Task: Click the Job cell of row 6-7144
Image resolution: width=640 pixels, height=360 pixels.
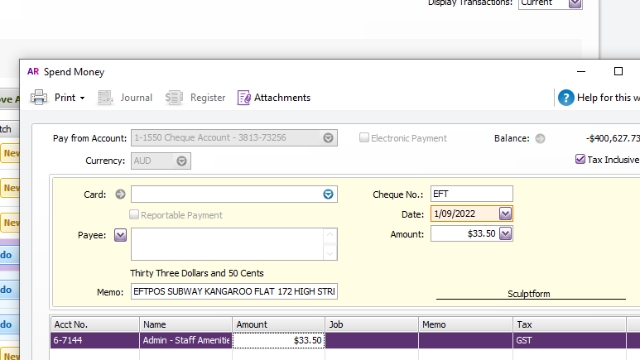Action: click(x=372, y=340)
